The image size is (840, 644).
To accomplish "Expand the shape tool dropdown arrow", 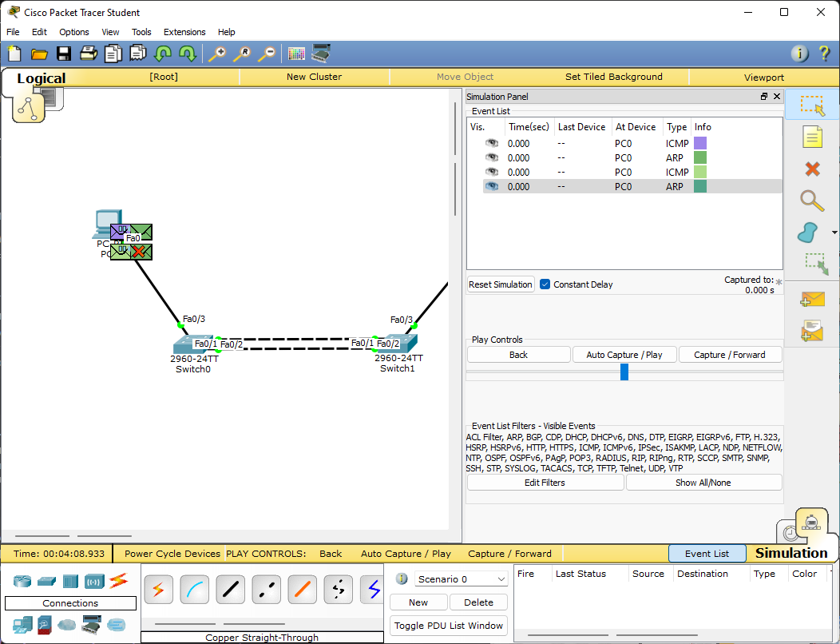I will 834,233.
